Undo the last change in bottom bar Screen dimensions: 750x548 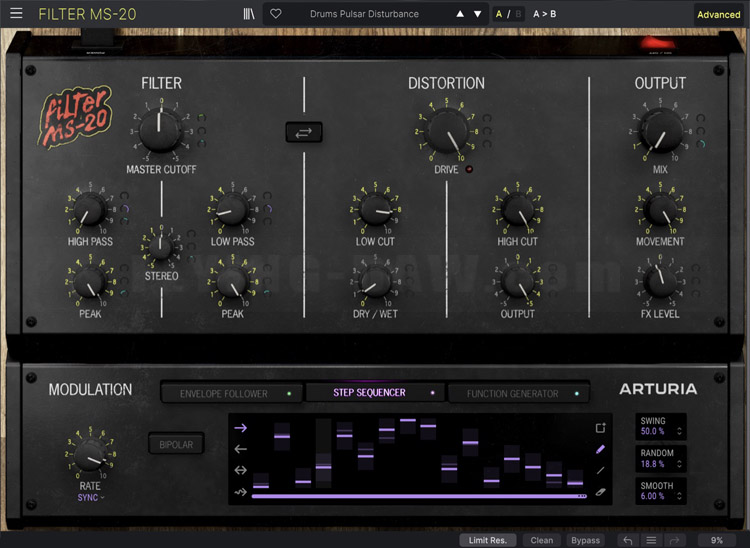[628, 540]
